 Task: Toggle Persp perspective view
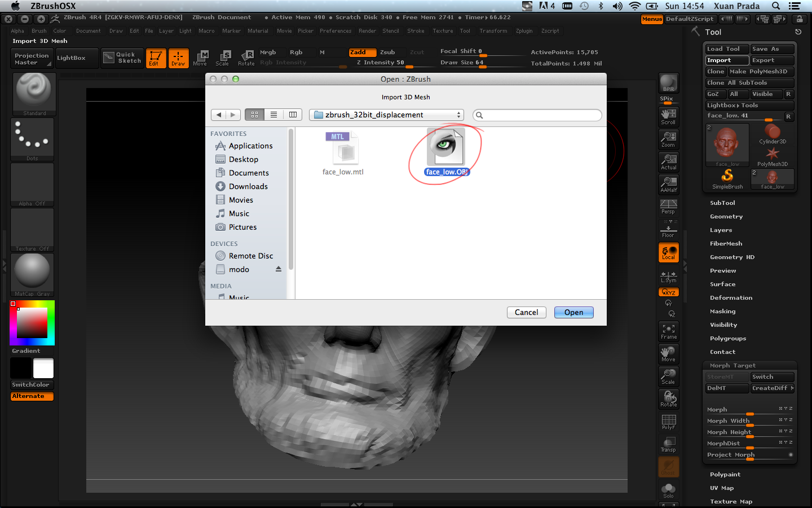pos(669,207)
